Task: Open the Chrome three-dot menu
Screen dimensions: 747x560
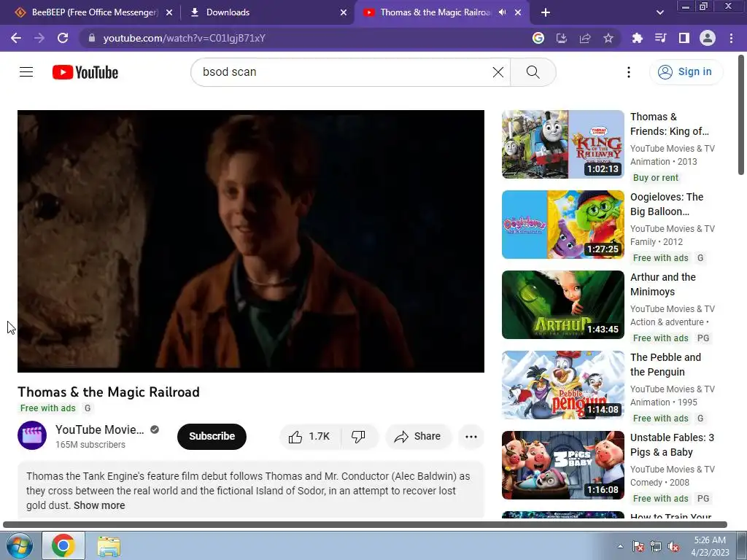Action: 731,38
